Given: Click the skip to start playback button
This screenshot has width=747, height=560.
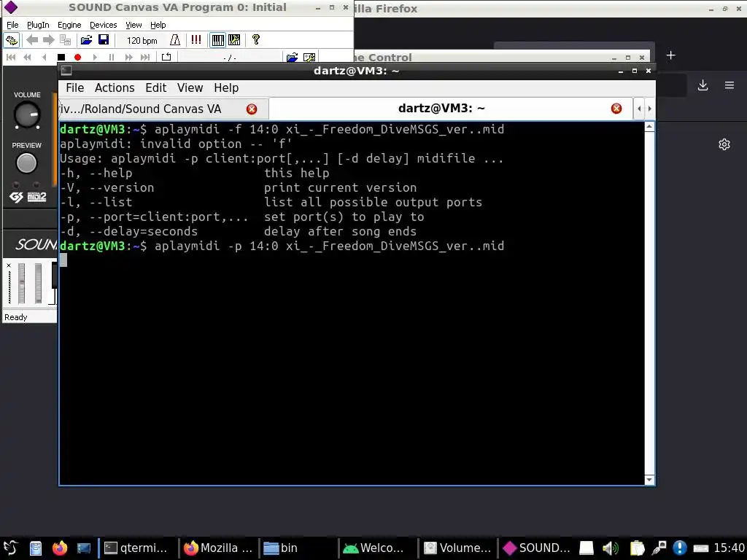Looking at the screenshot, I should coord(11,58).
